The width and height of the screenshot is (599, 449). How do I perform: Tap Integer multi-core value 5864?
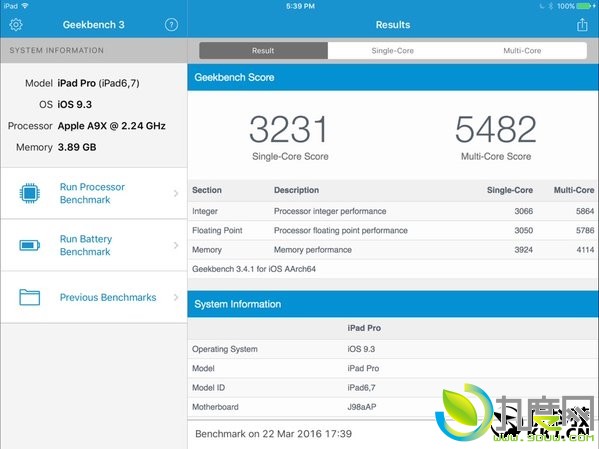coord(585,211)
